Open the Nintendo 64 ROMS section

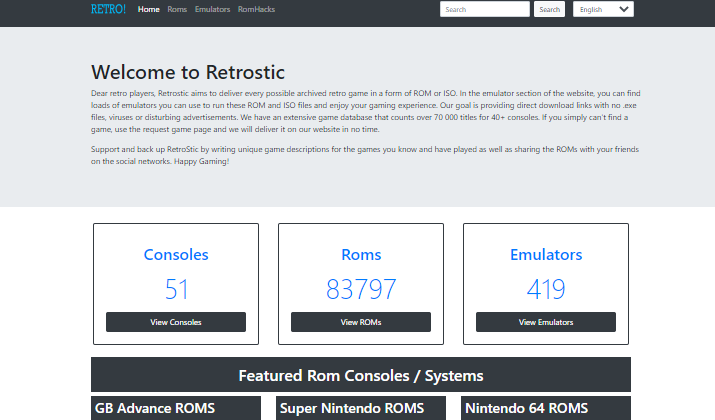[546, 408]
